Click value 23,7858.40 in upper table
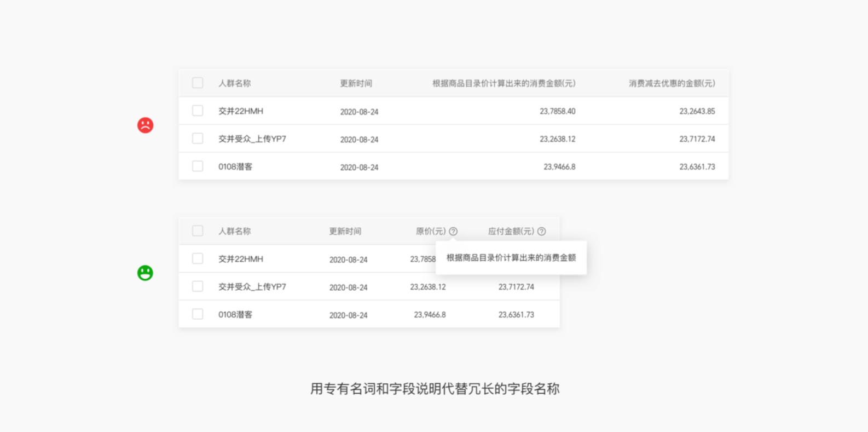Image resolution: width=868 pixels, height=432 pixels. tap(558, 111)
